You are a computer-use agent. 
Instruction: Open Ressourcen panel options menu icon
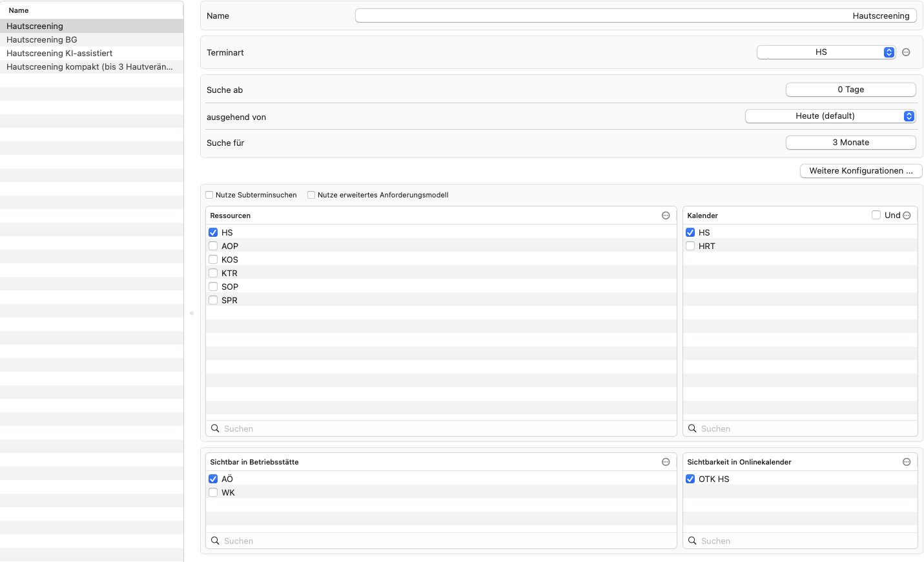pyautogui.click(x=666, y=216)
